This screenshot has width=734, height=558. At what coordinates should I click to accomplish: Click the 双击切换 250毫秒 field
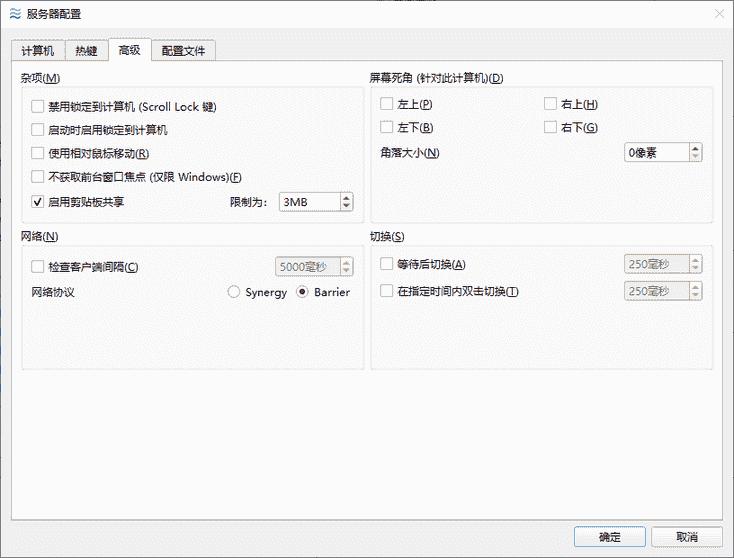coord(657,291)
